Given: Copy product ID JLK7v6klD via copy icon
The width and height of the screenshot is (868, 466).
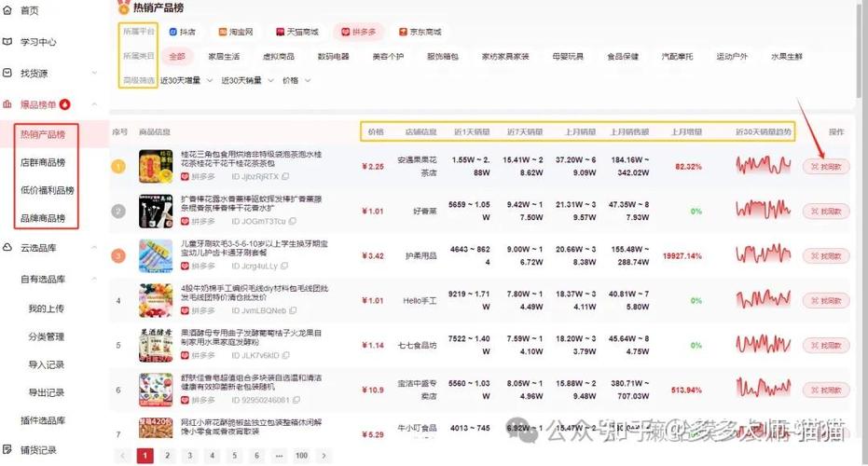Looking at the screenshot, I should coord(285,355).
